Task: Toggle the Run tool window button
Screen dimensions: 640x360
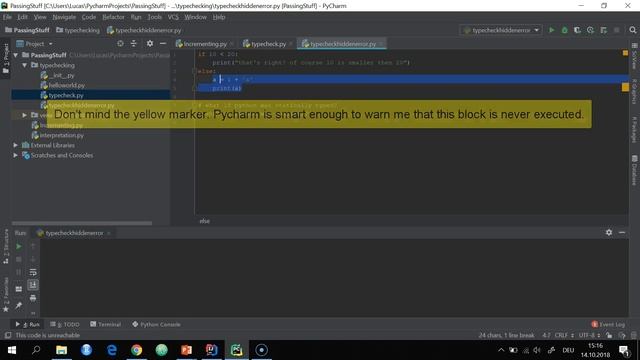Action: click(x=28, y=324)
